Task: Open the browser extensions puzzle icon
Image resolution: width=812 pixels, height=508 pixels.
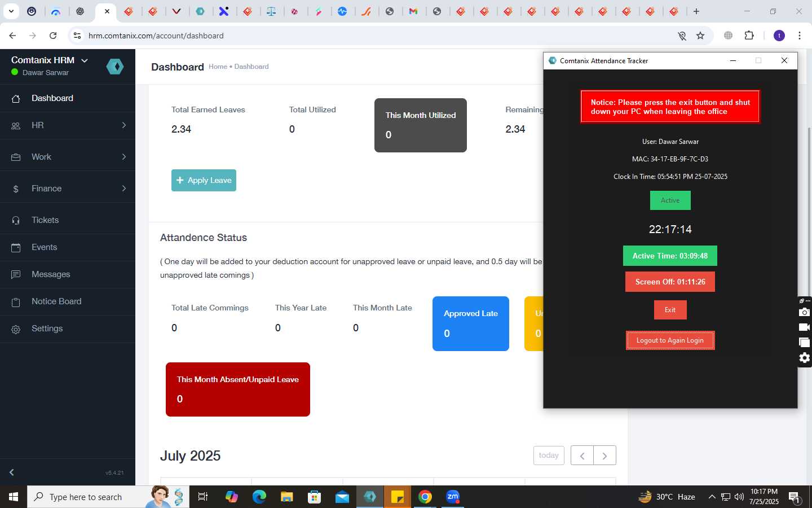Action: [x=749, y=36]
